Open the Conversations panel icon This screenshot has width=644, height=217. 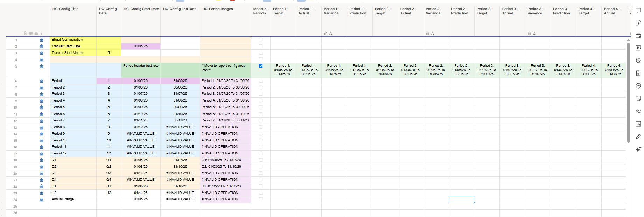638,10
